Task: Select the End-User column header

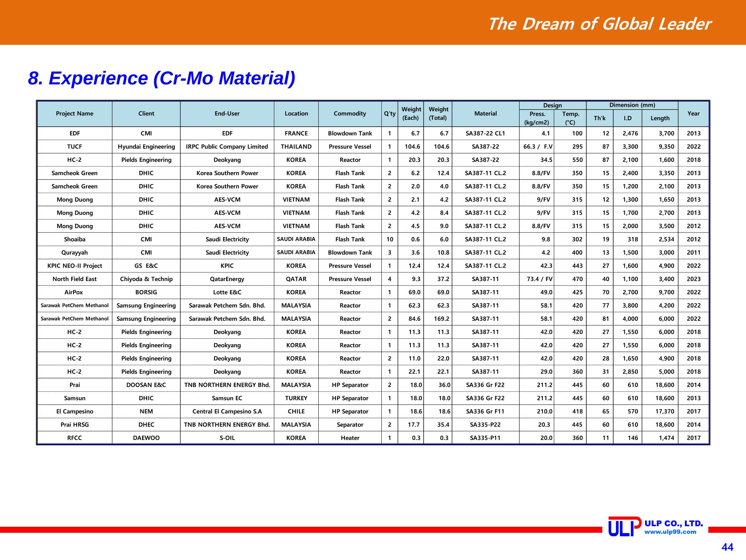Action: click(227, 113)
